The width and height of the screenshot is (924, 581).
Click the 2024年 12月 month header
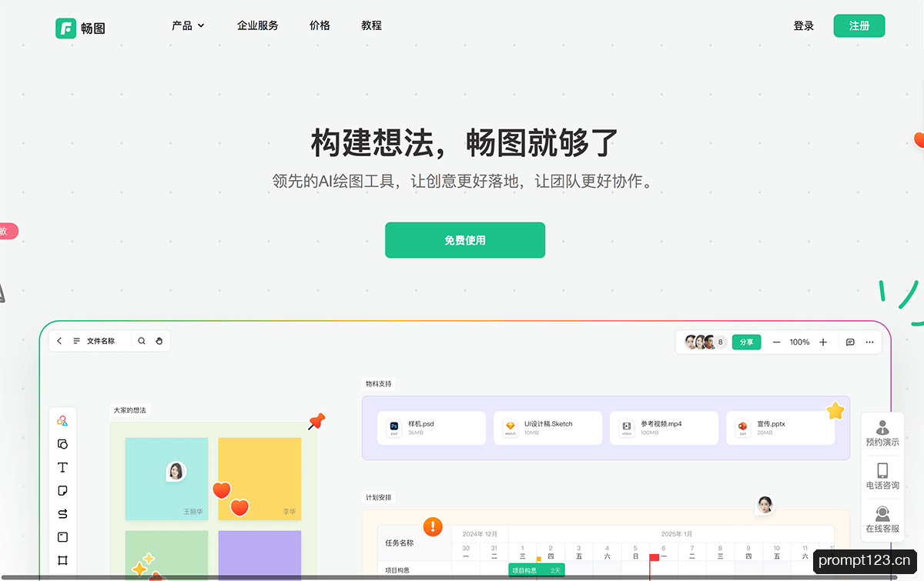click(480, 533)
